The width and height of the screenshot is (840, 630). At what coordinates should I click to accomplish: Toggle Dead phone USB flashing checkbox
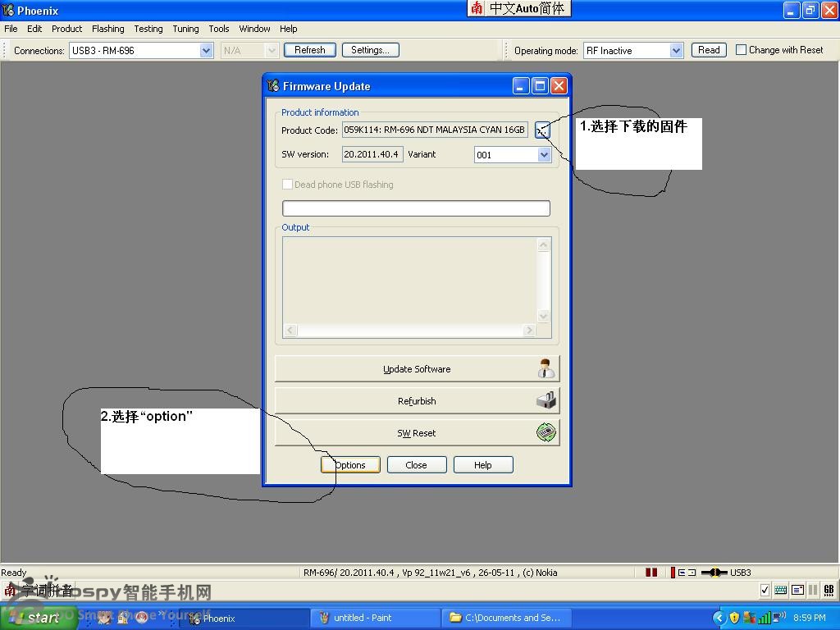click(x=287, y=185)
